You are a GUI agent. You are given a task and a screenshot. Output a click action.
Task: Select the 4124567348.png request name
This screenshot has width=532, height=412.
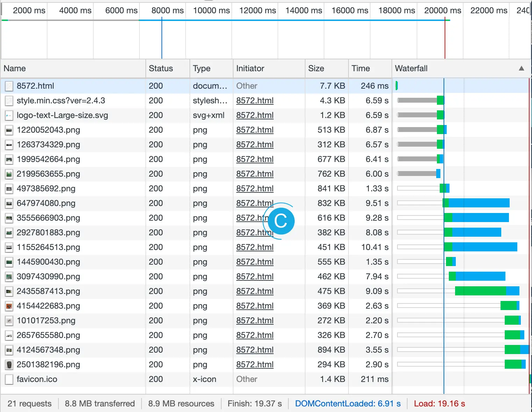(49, 350)
